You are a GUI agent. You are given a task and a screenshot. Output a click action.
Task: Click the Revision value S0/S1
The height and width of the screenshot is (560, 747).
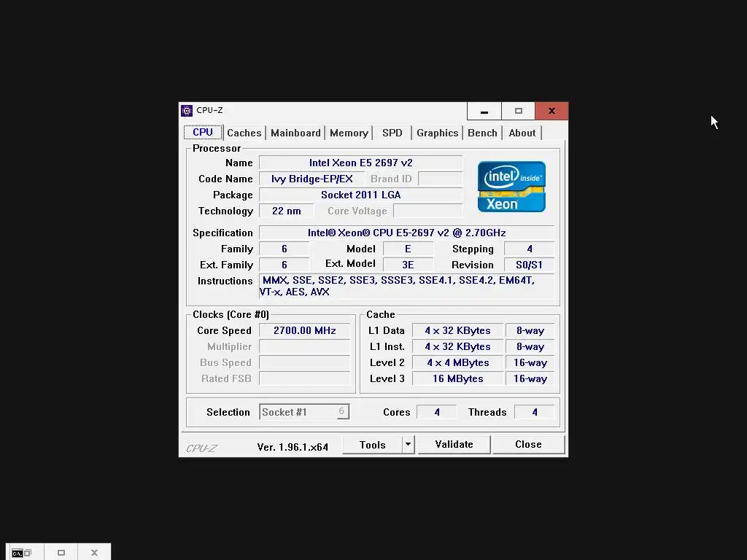tap(530, 265)
